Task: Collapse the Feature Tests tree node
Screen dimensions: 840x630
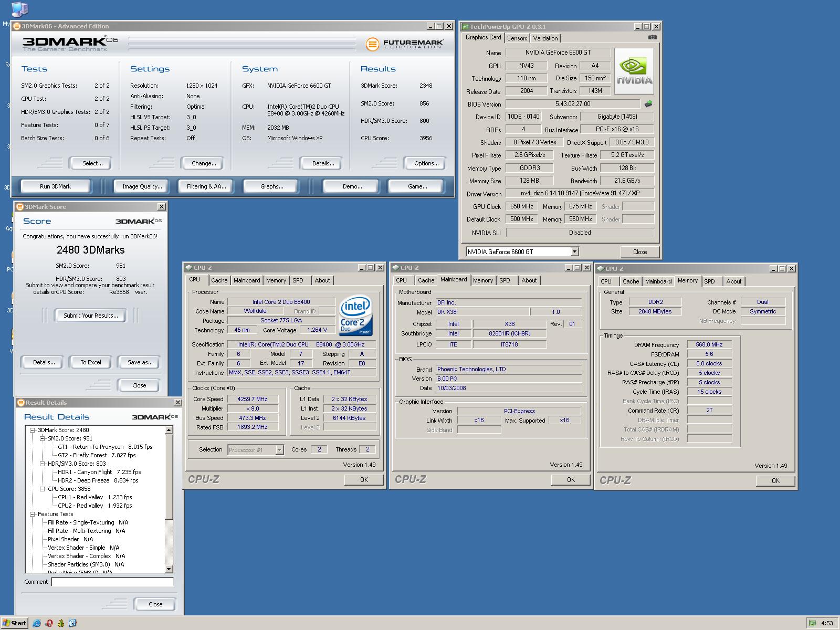Action: pyautogui.click(x=33, y=514)
